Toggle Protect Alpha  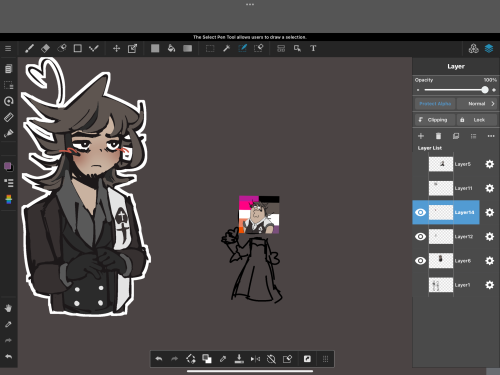click(435, 104)
